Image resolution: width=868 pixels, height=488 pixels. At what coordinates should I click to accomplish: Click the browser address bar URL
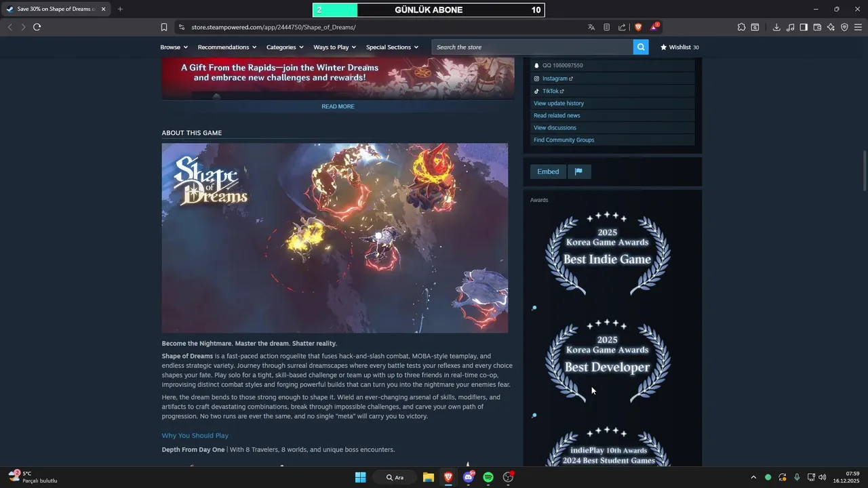273,27
